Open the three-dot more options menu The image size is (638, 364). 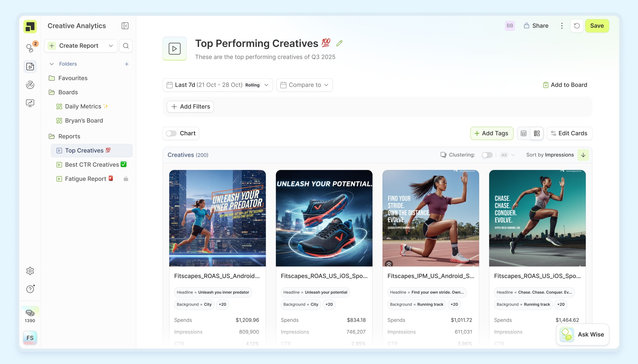point(562,26)
